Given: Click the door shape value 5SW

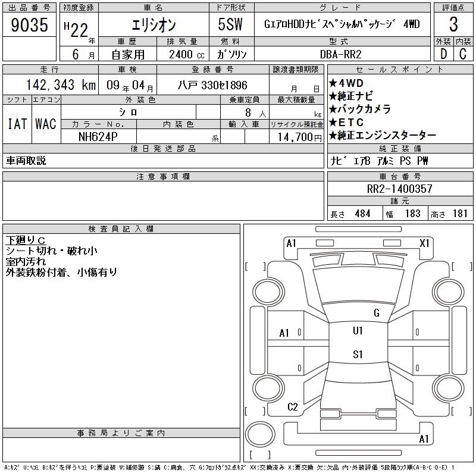Looking at the screenshot, I should click(x=230, y=24).
